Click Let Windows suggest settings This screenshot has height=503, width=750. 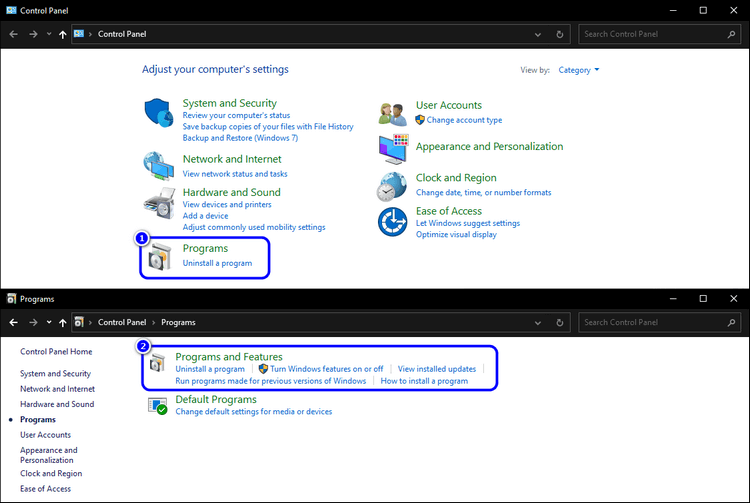[468, 223]
